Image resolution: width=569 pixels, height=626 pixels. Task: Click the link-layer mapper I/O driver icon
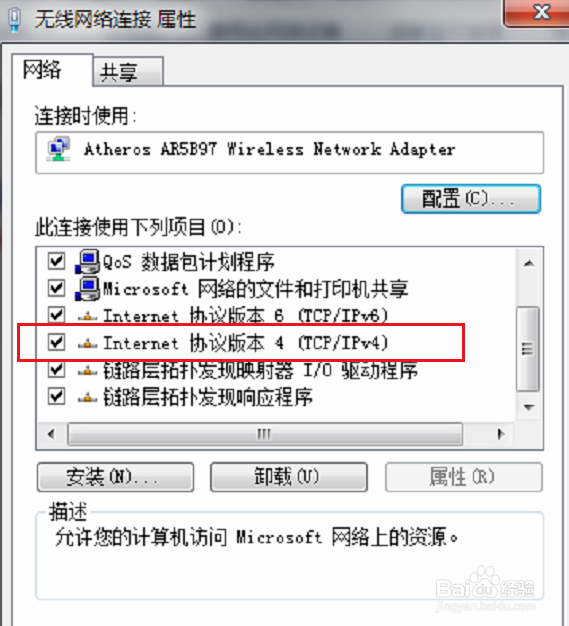click(x=87, y=371)
